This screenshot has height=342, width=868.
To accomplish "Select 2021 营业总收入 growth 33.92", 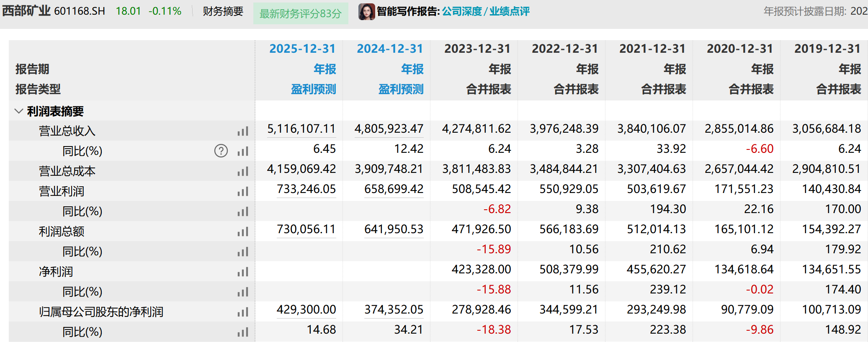I will [671, 149].
